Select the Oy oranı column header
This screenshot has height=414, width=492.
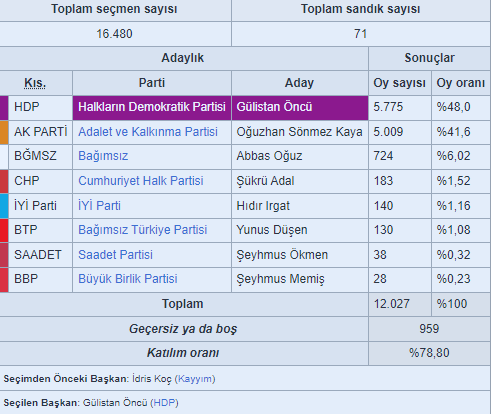[461, 83]
